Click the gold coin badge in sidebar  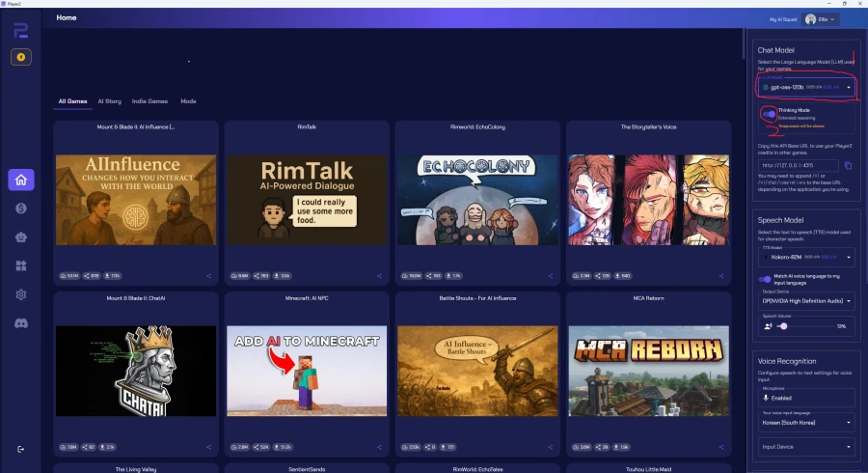pyautogui.click(x=21, y=57)
